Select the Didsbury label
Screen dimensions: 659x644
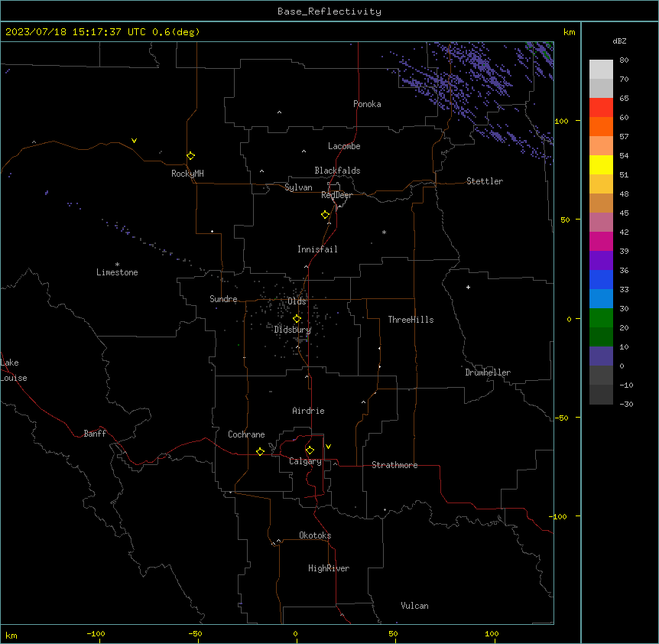pos(293,330)
